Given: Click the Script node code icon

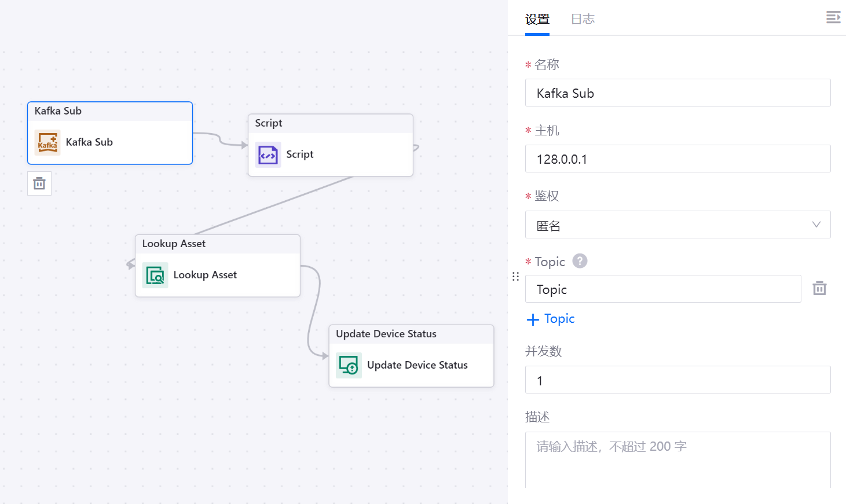Looking at the screenshot, I should tap(268, 154).
